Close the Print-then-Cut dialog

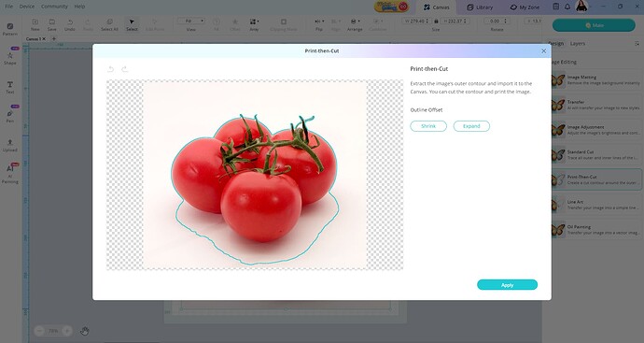544,51
